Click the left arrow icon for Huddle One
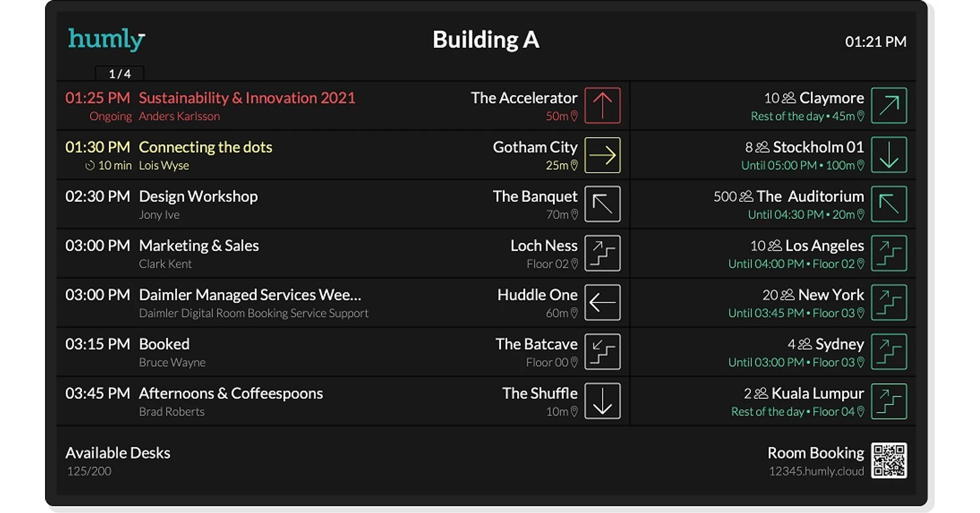 (602, 303)
